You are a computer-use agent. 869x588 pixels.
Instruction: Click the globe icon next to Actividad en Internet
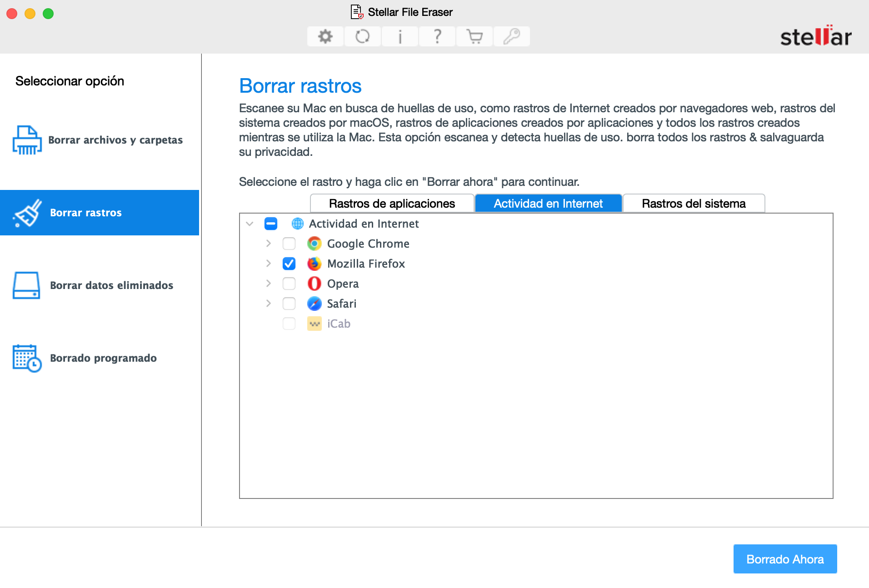297,224
